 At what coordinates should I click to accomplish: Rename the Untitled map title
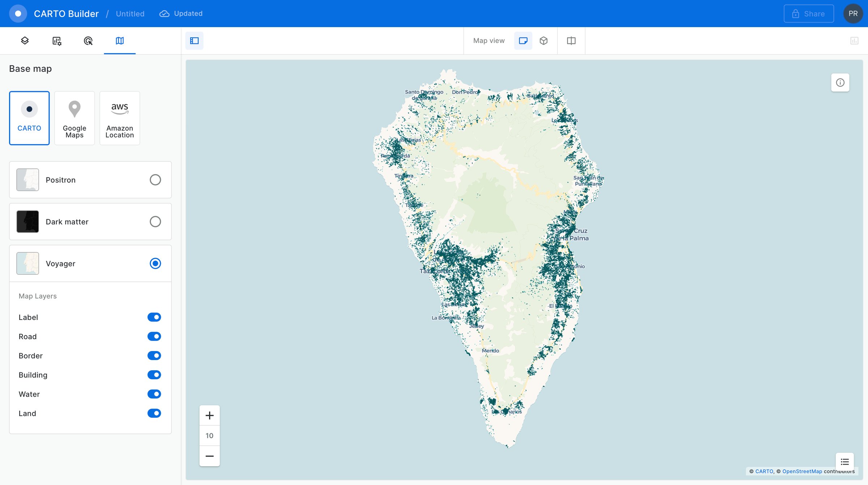(130, 14)
